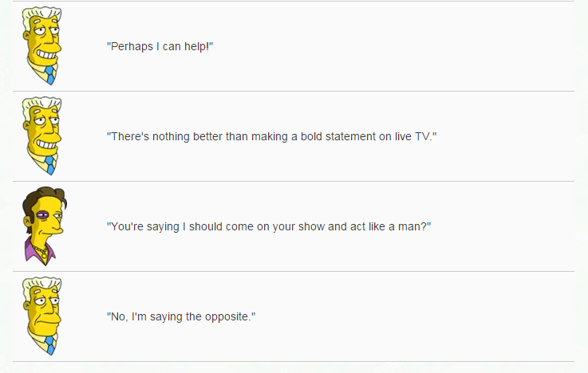Click the blue tie on the first Kent portrait
Image resolution: width=588 pixels, height=373 pixels.
[x=50, y=75]
